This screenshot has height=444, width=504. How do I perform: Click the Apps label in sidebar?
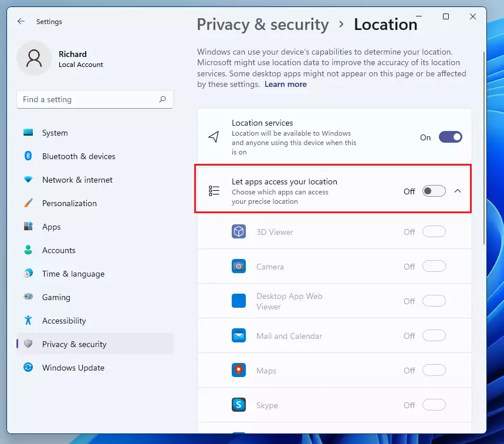52,227
